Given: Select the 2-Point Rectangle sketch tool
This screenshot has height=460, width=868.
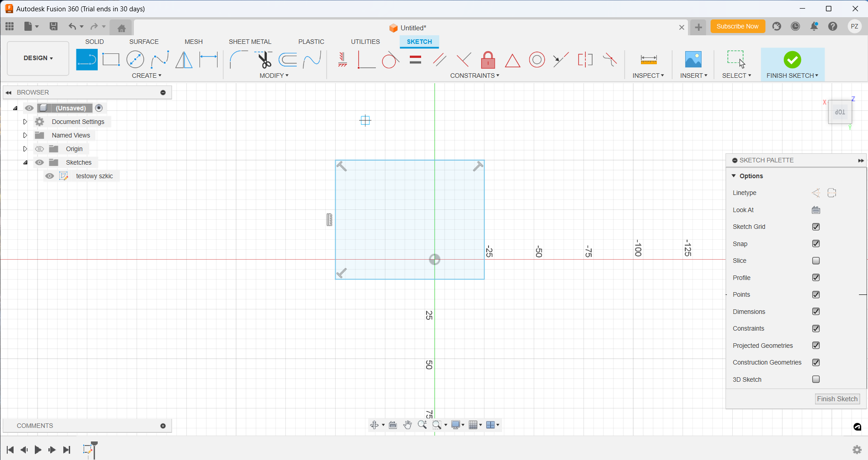Looking at the screenshot, I should click(x=111, y=60).
